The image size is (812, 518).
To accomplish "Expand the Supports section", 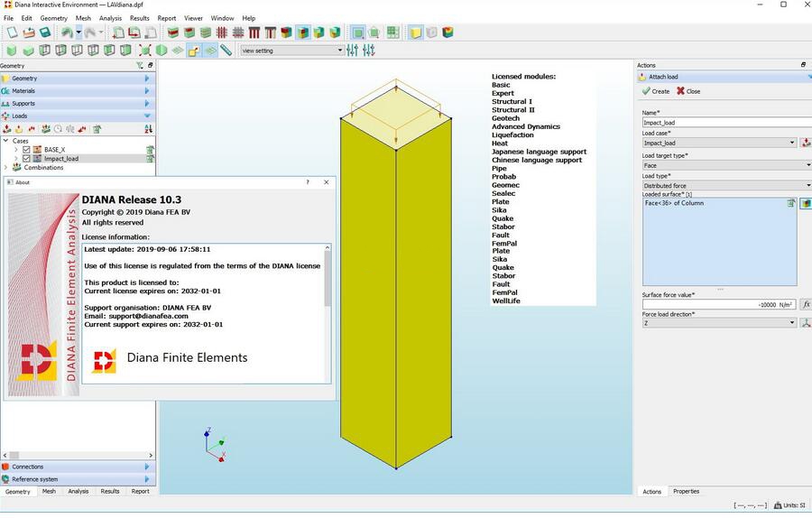I will (x=147, y=103).
